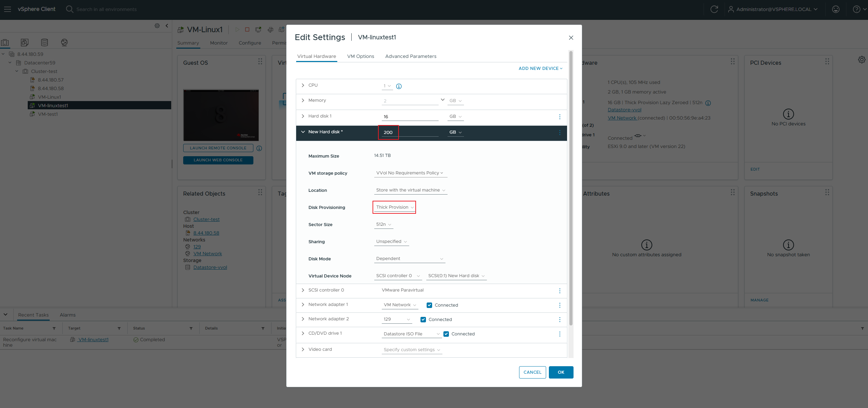Viewport: 868px width, 408px height.
Task: Click info icon beside Launch Remote Console
Action: pyautogui.click(x=259, y=148)
